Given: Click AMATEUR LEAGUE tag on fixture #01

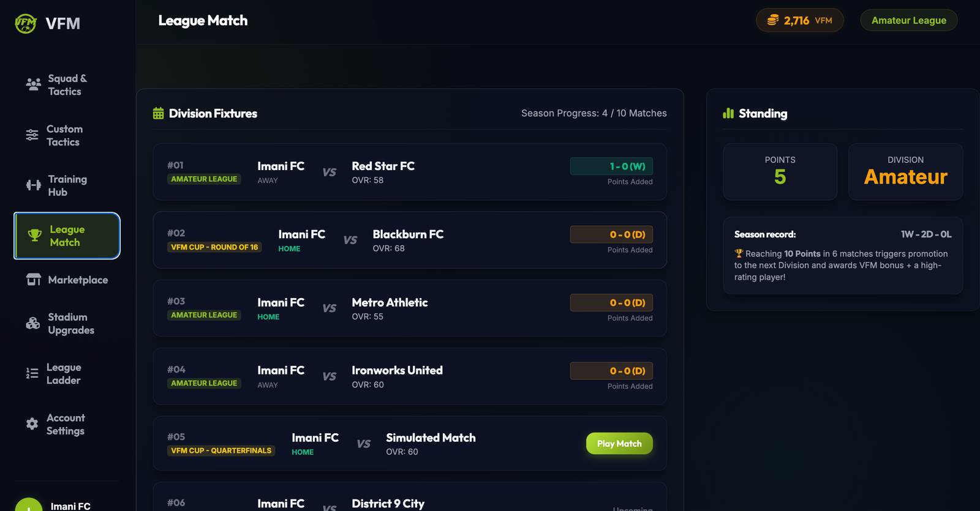Looking at the screenshot, I should pos(204,179).
